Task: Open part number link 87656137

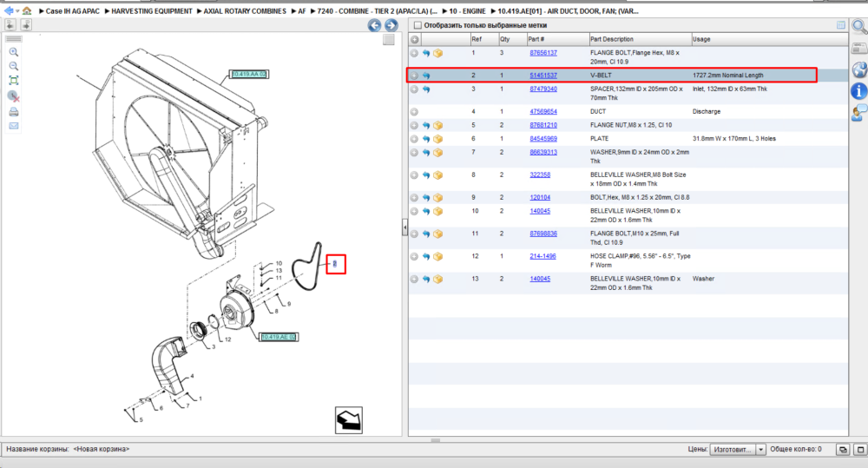Action: [543, 53]
